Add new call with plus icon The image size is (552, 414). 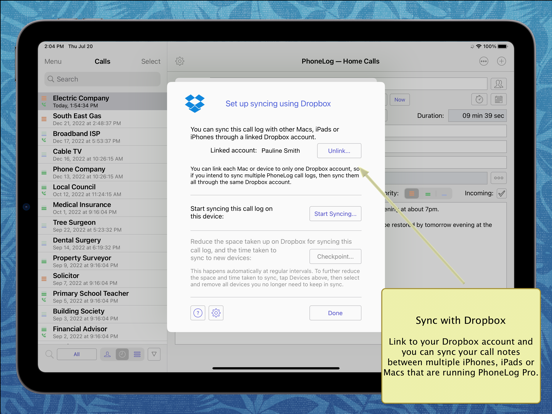(x=501, y=61)
